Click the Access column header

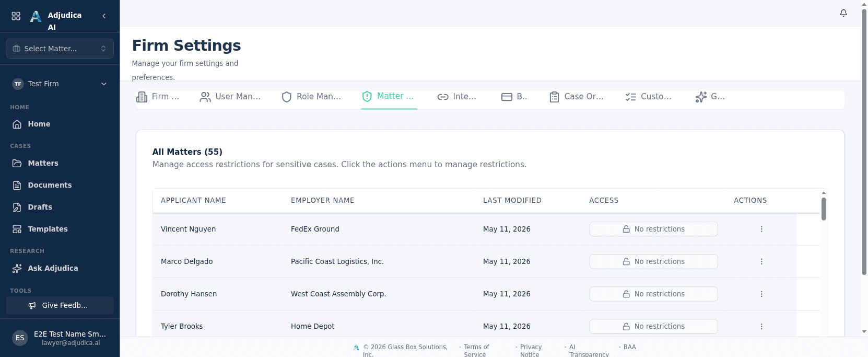(x=604, y=200)
